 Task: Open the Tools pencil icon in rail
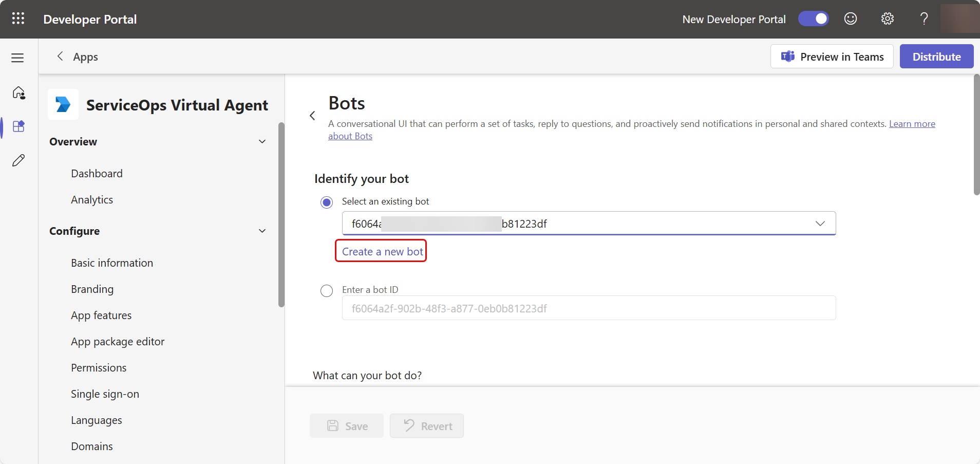click(18, 160)
